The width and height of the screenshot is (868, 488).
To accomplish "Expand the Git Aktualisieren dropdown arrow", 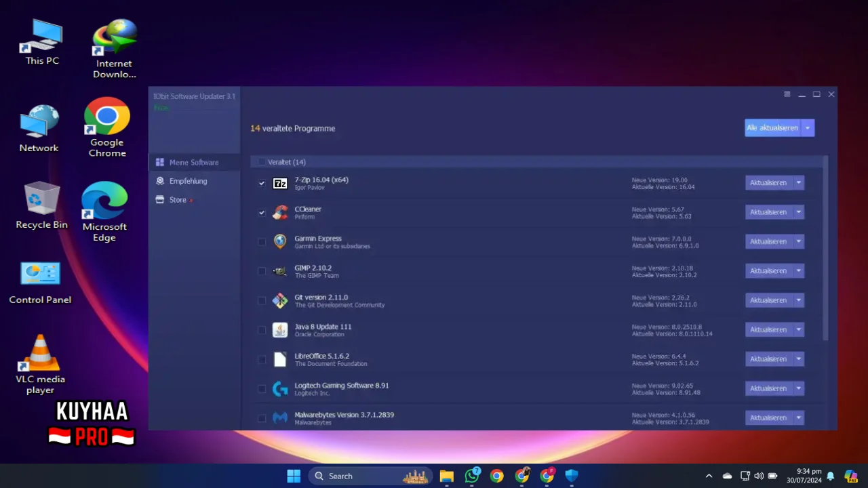I will point(799,300).
